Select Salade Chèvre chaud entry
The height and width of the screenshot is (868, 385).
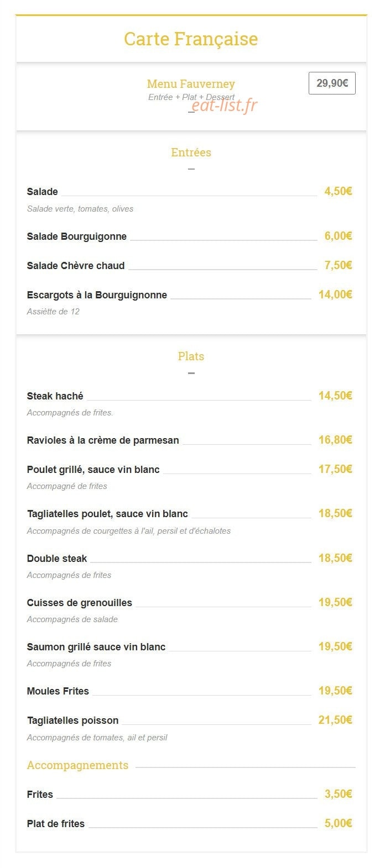(76, 266)
